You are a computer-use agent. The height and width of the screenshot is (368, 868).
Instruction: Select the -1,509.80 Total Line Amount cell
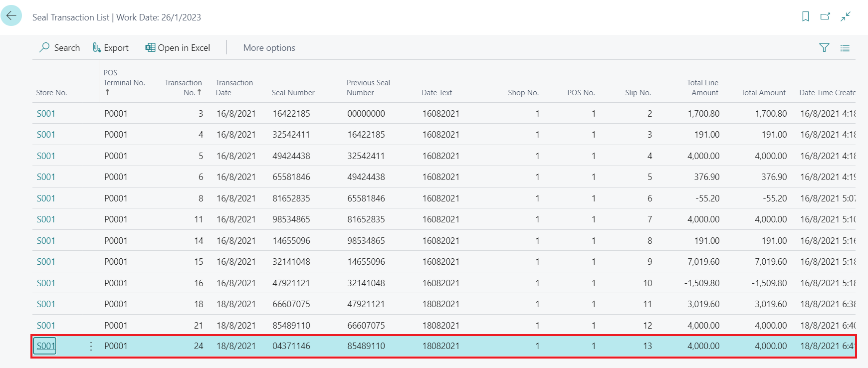pyautogui.click(x=701, y=283)
